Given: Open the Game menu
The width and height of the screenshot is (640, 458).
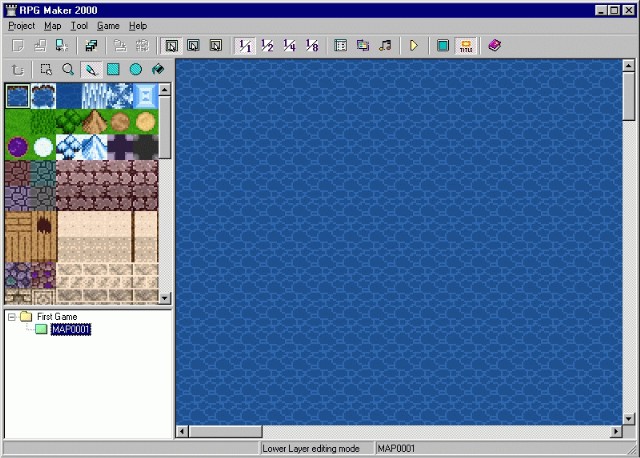Looking at the screenshot, I should [x=108, y=26].
